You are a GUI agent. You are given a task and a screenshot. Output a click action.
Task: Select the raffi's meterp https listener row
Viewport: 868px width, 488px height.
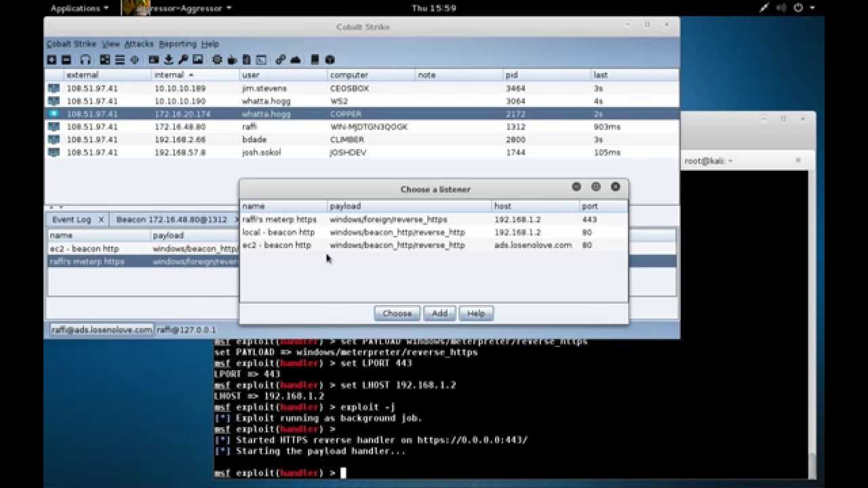(x=433, y=220)
